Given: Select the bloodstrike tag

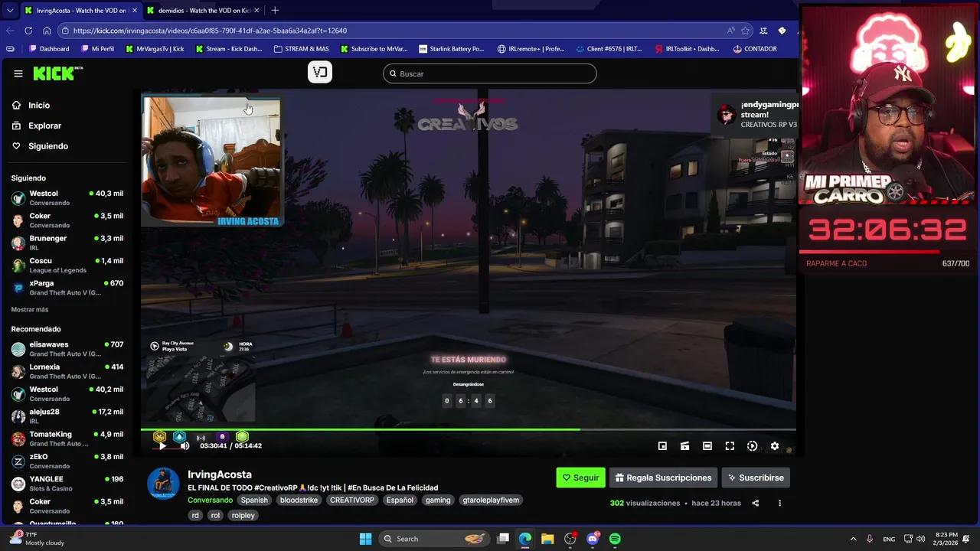Looking at the screenshot, I should pyautogui.click(x=299, y=500).
